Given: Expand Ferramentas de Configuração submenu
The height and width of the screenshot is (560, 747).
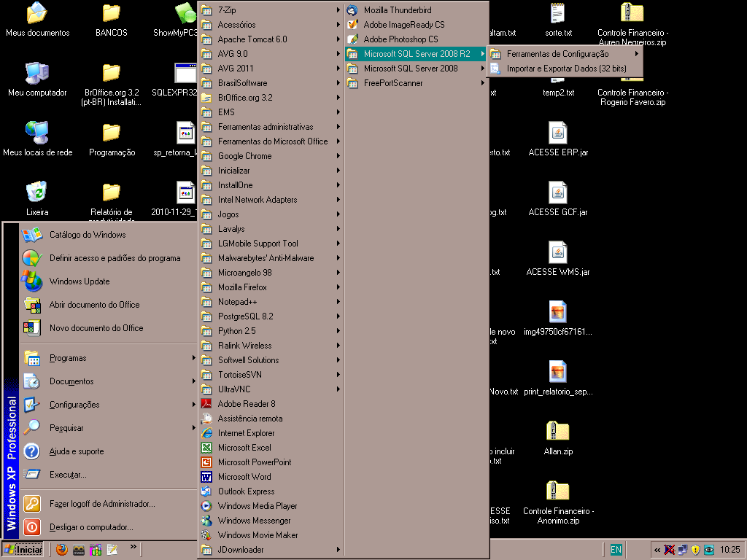Looking at the screenshot, I should [x=565, y=54].
